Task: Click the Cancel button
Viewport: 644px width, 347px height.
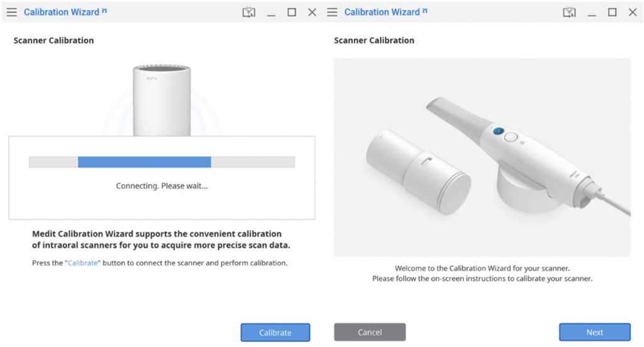Action: [x=370, y=332]
